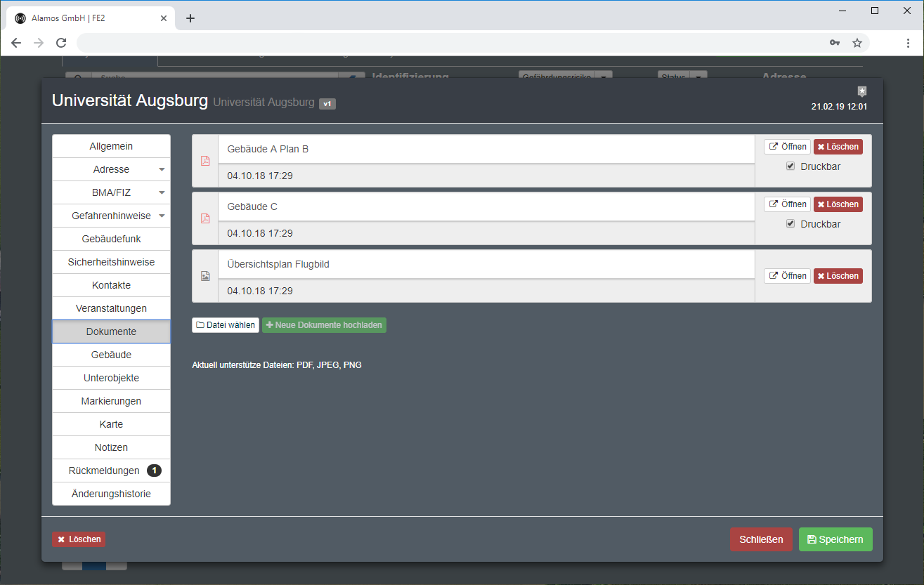
Task: Open the Unterobjekte section
Action: pyautogui.click(x=111, y=378)
